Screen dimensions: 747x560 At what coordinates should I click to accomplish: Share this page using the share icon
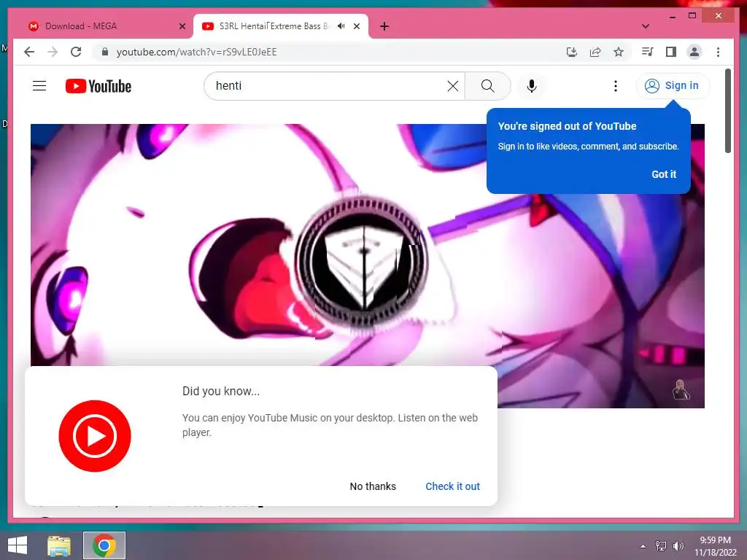[595, 52]
